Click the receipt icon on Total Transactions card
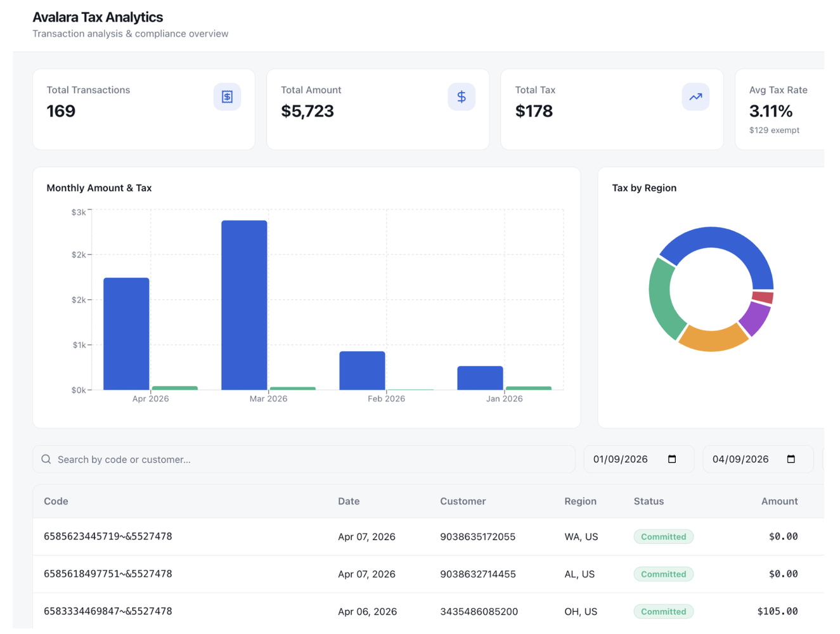The width and height of the screenshot is (840, 634). point(227,96)
